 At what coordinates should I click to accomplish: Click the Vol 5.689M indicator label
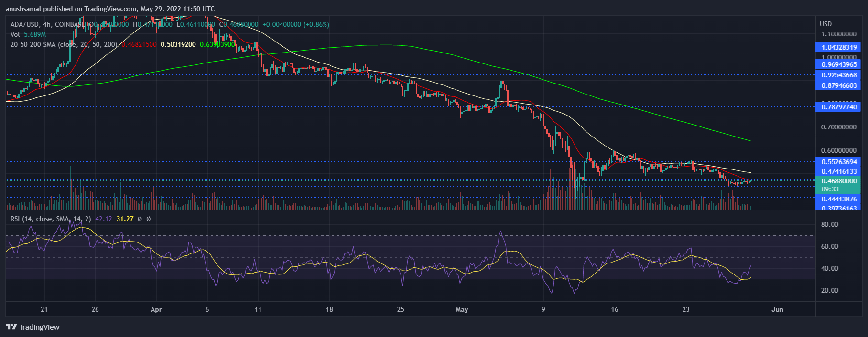28,34
